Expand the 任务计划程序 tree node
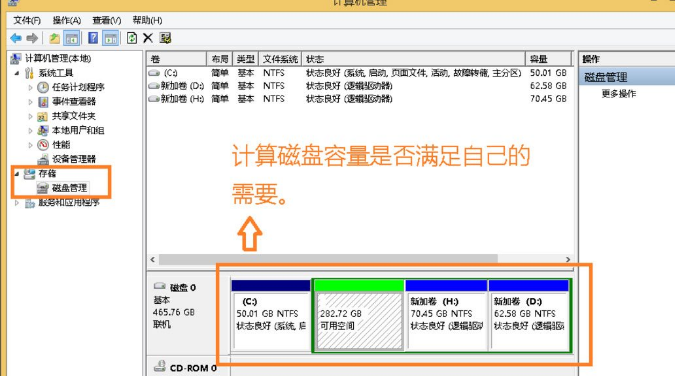Viewport: 675px width, 376px height. point(30,87)
